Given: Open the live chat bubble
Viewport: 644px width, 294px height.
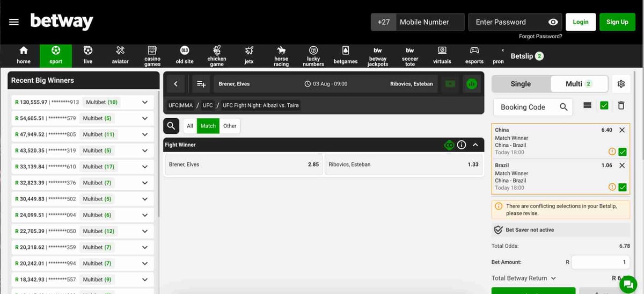Looking at the screenshot, I should click(x=628, y=283).
